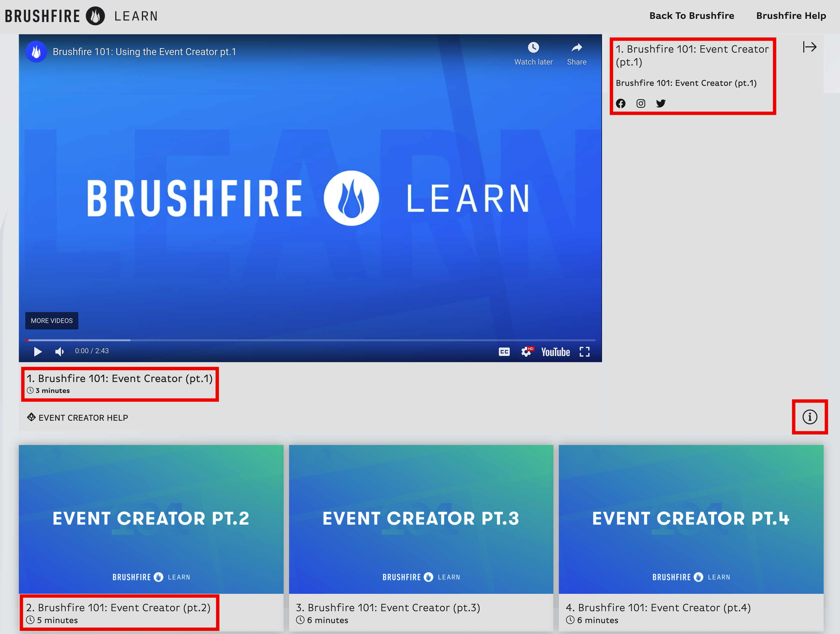Enter fullscreen video mode

click(584, 352)
